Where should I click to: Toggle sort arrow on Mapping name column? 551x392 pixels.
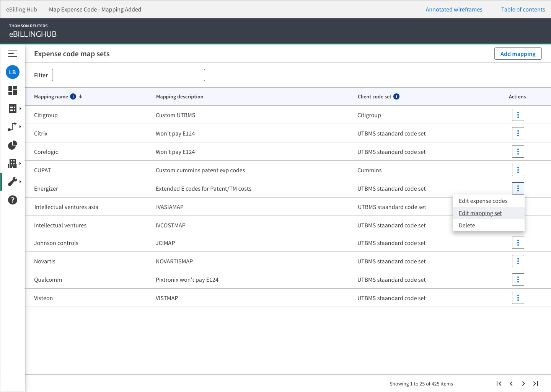[x=81, y=96]
